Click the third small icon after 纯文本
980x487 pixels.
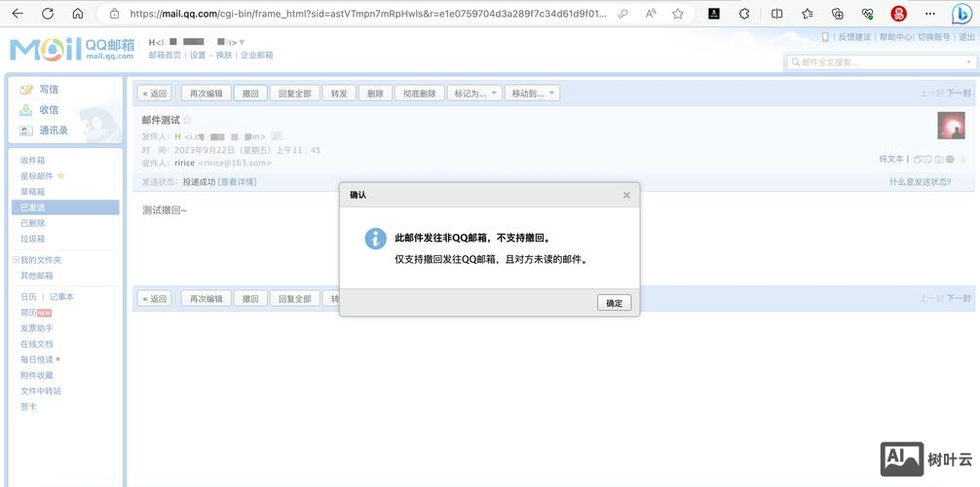pos(939,160)
